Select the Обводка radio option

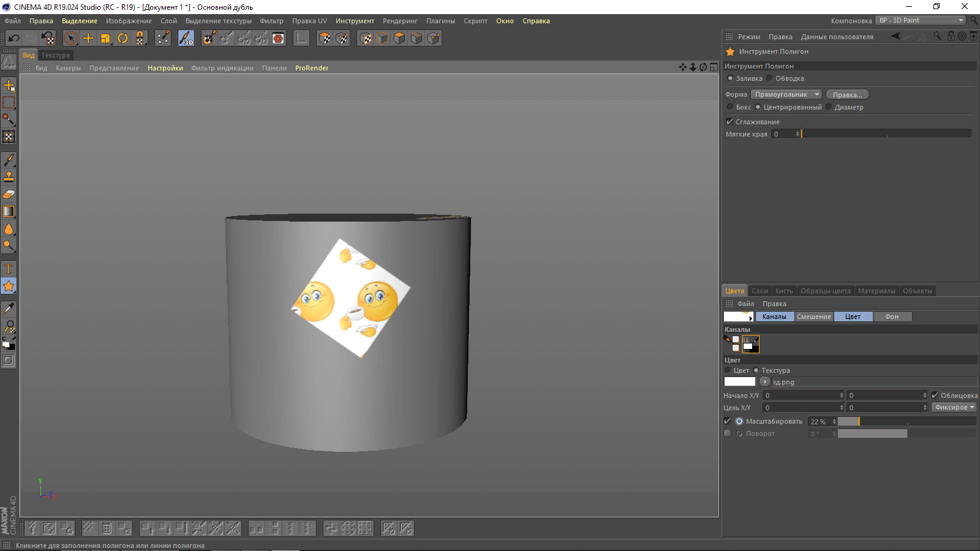click(770, 78)
